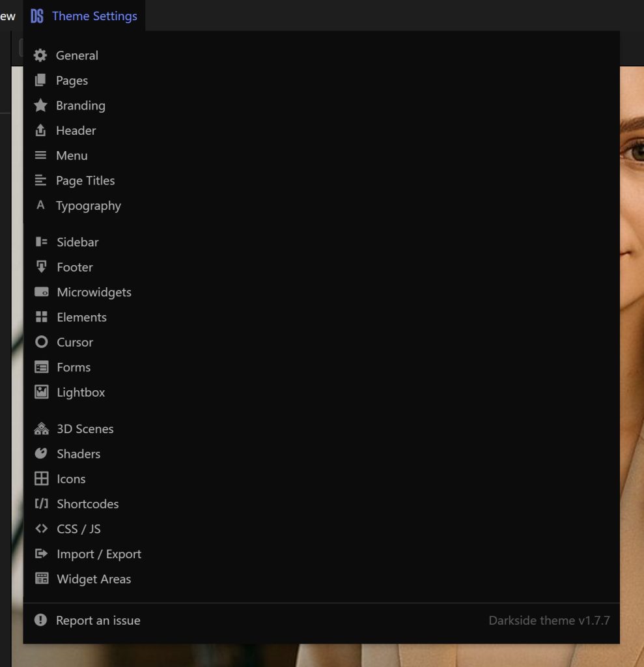The height and width of the screenshot is (667, 644).
Task: Click the Shaders circular icon
Action: point(41,453)
